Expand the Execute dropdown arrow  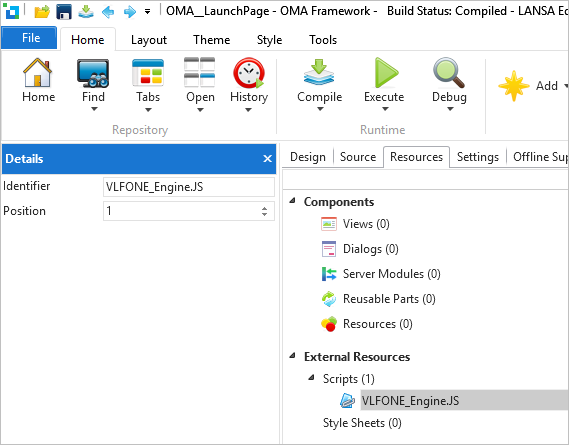coord(385,109)
